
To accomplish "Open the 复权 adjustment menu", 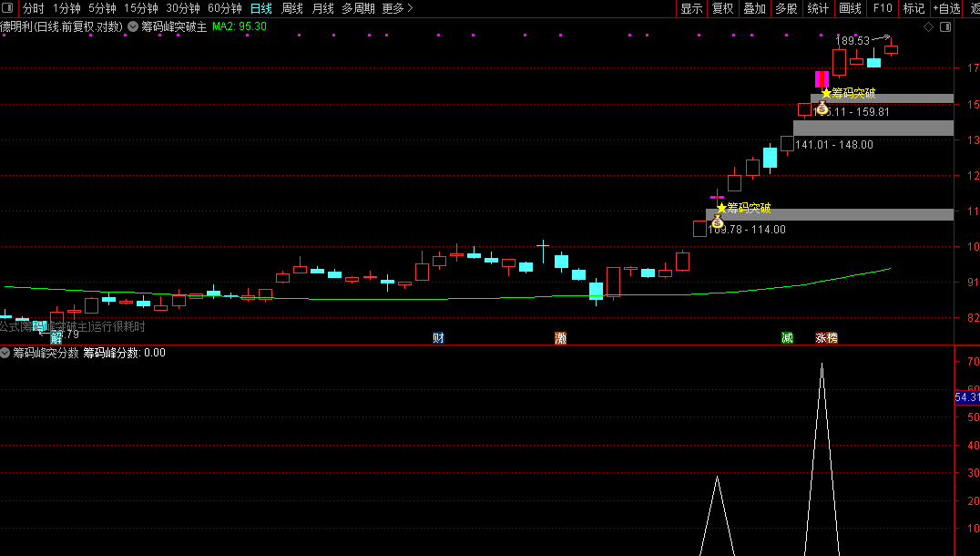I will 723,8.
